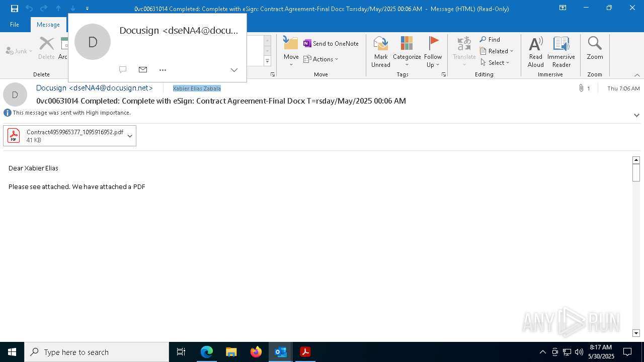
Task: Expand the message header chevron
Action: [x=636, y=115]
